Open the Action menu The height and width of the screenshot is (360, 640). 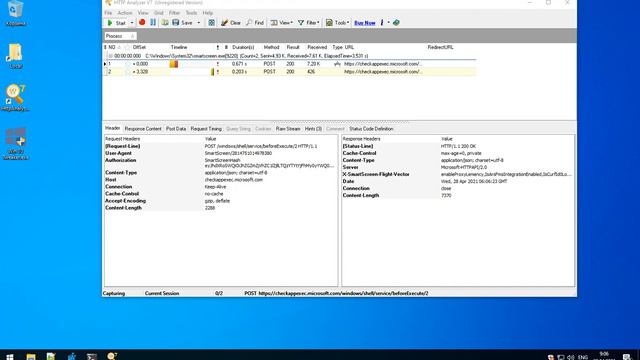tap(125, 13)
